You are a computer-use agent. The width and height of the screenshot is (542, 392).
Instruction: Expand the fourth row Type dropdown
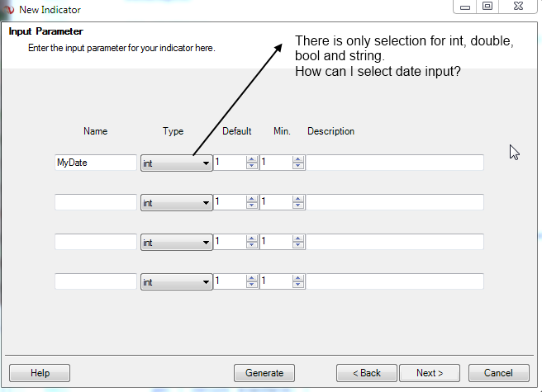(177, 282)
